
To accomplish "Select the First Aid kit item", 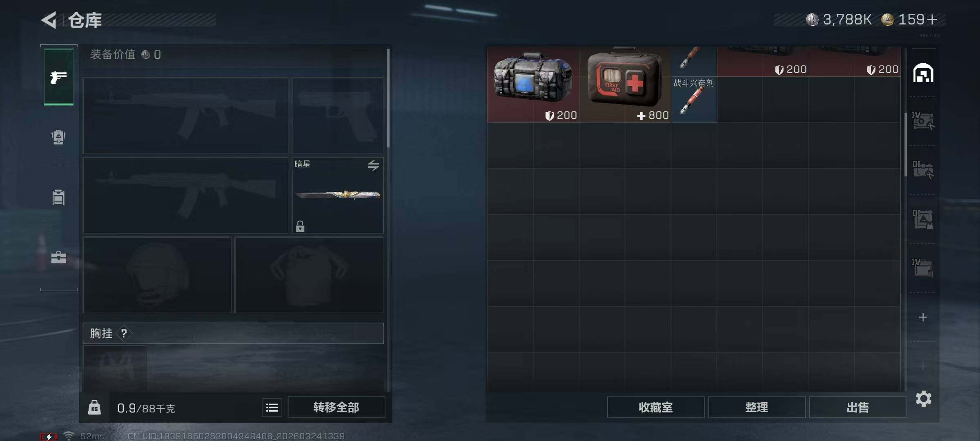I will [x=625, y=84].
